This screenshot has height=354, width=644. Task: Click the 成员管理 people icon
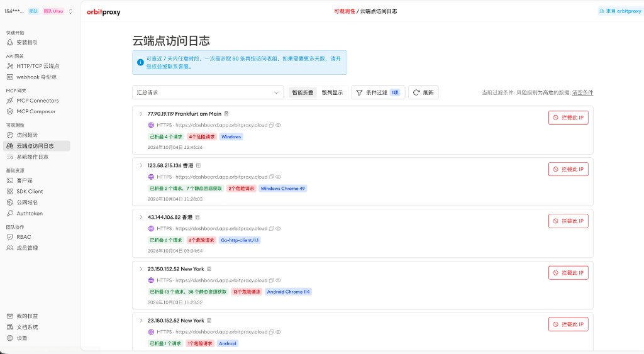point(10,248)
